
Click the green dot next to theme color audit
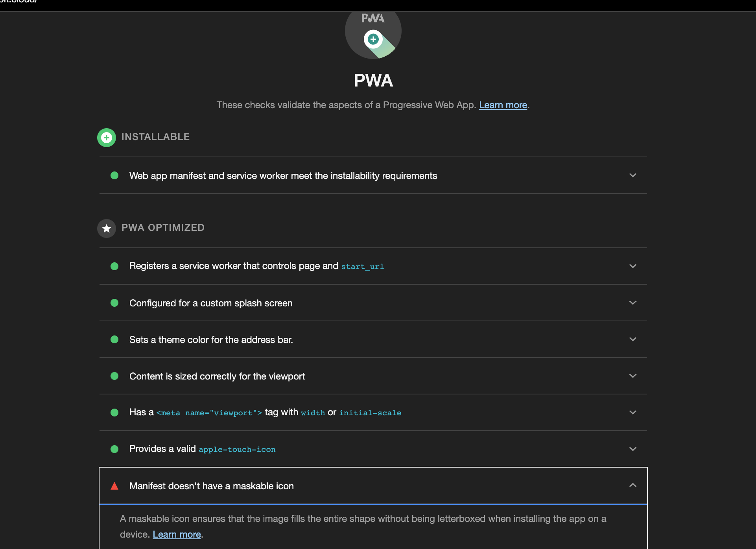pyautogui.click(x=115, y=339)
